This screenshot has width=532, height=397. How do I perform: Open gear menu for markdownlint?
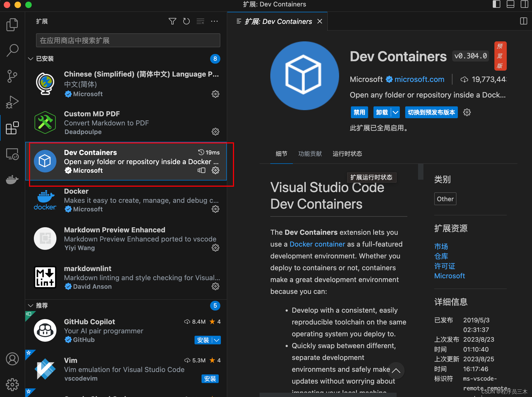click(215, 286)
